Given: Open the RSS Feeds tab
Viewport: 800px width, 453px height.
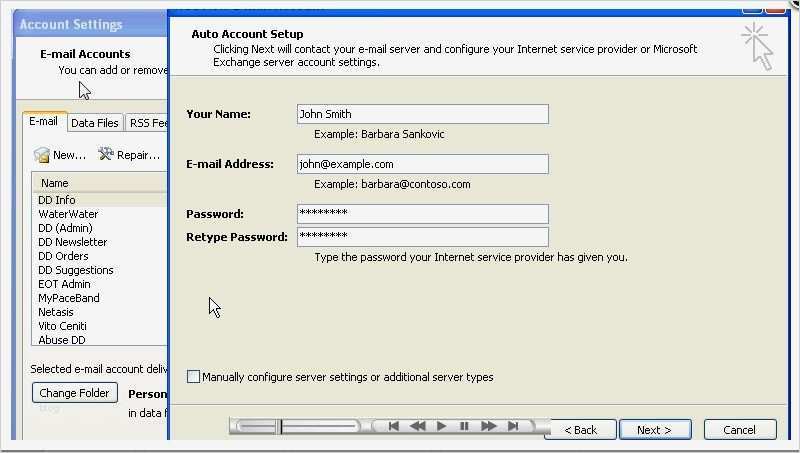Looking at the screenshot, I should (x=148, y=123).
